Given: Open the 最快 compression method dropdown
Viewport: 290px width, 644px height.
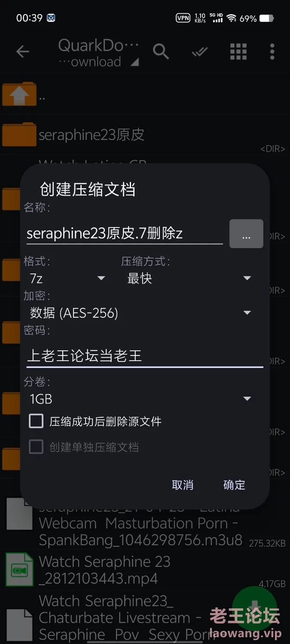Looking at the screenshot, I should point(189,278).
